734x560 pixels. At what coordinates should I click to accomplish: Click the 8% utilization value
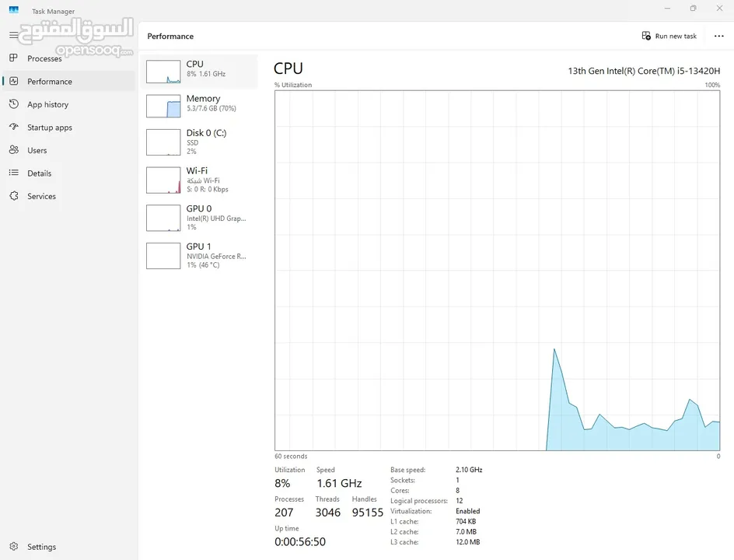point(282,483)
